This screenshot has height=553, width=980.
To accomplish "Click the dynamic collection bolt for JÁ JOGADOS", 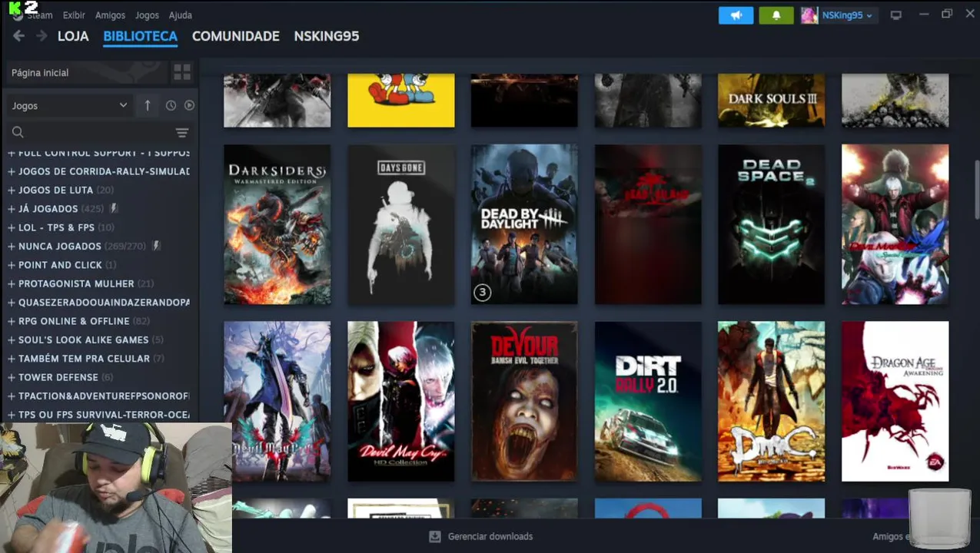I will pyautogui.click(x=114, y=208).
